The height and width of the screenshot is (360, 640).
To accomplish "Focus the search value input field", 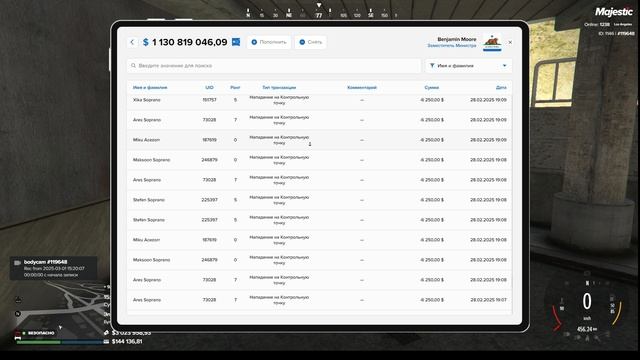I will [273, 65].
